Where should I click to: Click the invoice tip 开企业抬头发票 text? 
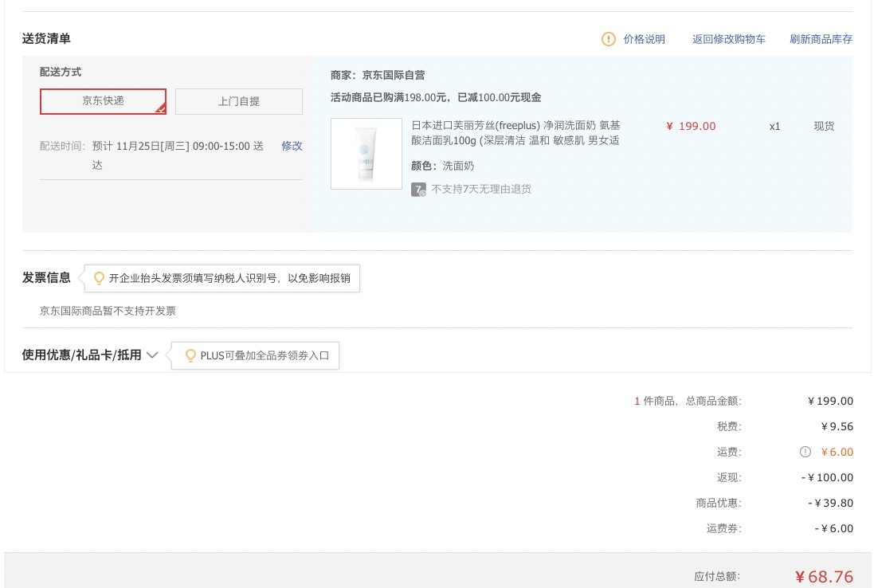click(x=229, y=278)
